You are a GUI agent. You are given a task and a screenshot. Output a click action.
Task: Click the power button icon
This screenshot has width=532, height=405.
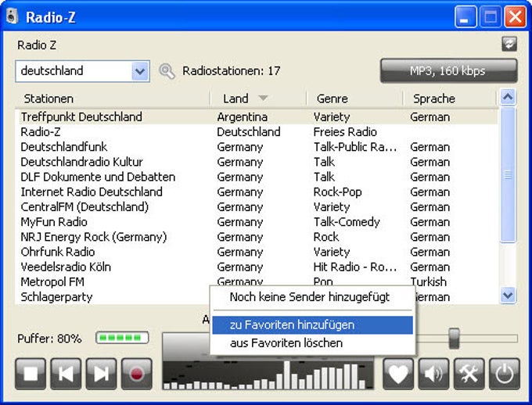(505, 374)
